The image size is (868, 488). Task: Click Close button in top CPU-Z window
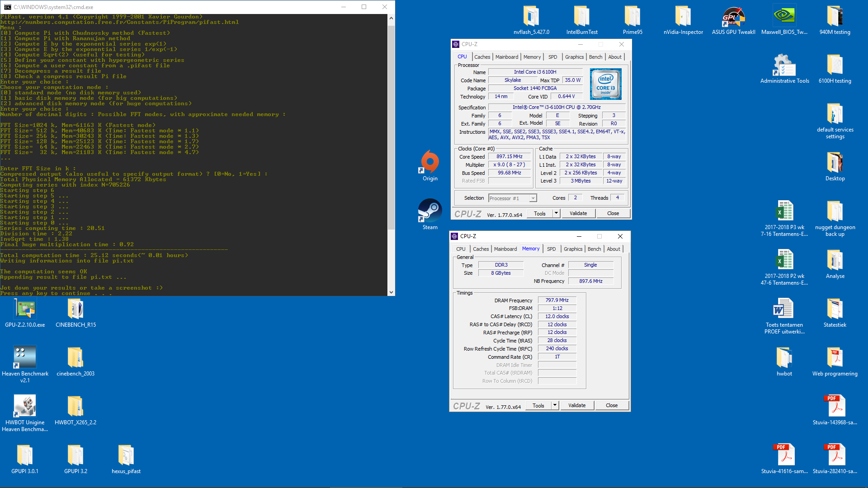(613, 213)
